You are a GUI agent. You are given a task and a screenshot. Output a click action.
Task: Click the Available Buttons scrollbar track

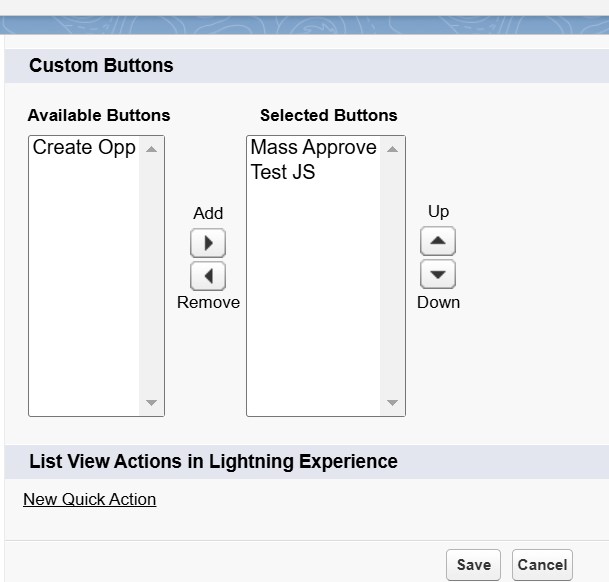pos(151,275)
